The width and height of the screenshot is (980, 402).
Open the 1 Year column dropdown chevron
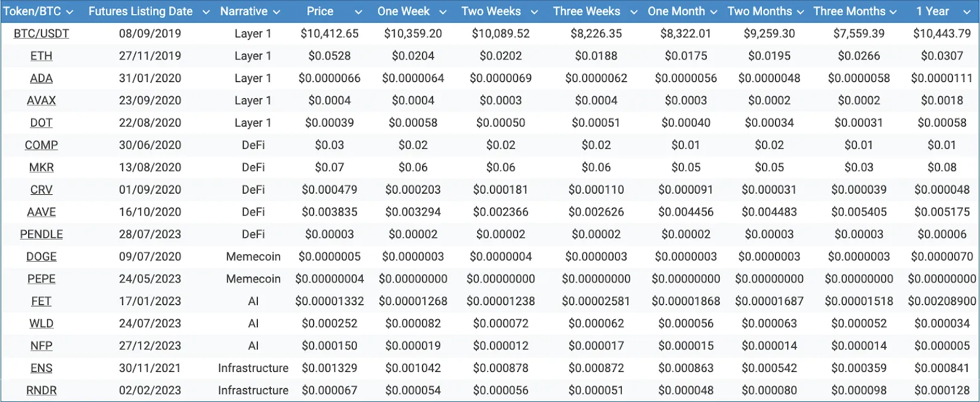pos(967,12)
